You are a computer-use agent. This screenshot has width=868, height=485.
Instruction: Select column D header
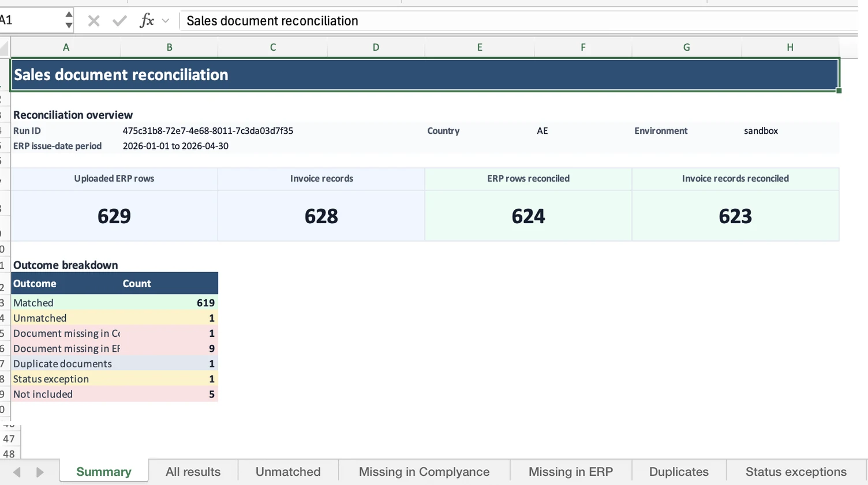376,47
